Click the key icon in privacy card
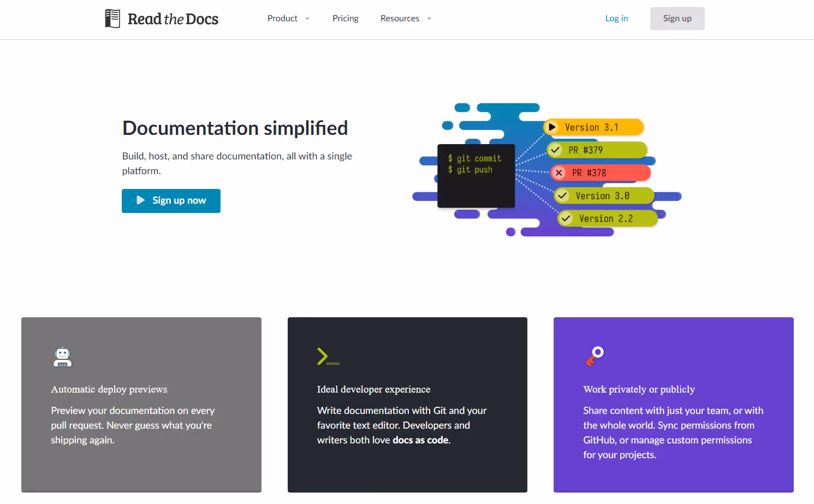814x504 pixels. (x=595, y=356)
